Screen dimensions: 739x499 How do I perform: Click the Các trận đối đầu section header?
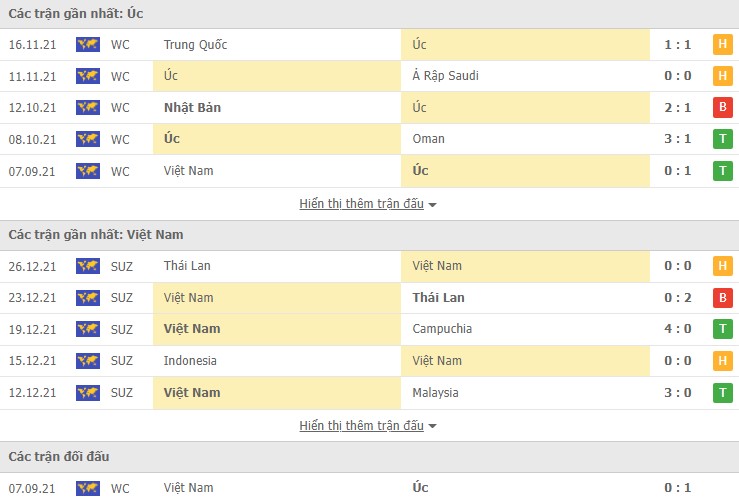click(x=59, y=457)
